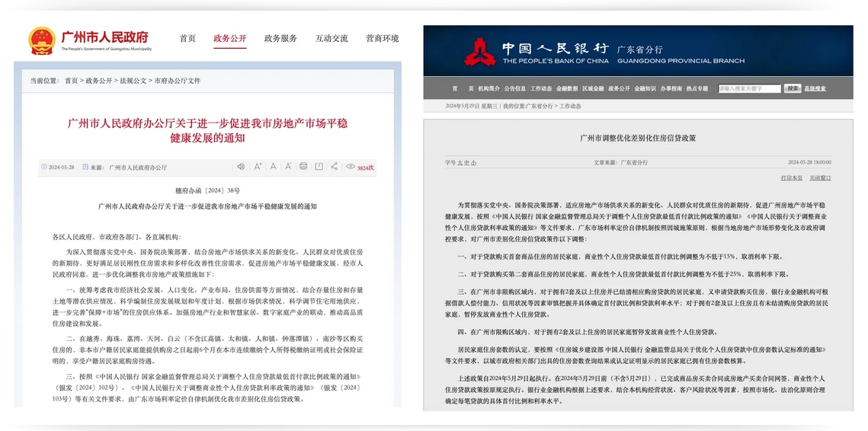Open 政务服务 in Guangzhou government menu
This screenshot has width=868, height=431.
tap(280, 39)
